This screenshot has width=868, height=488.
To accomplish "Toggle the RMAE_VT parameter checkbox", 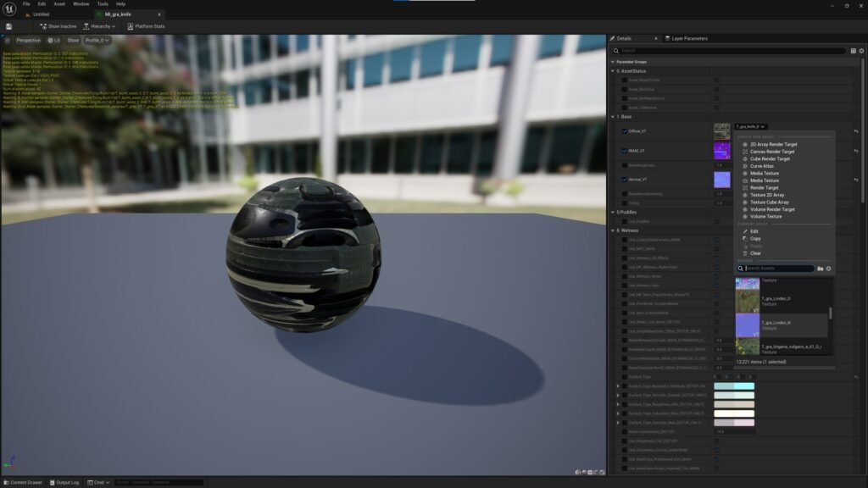I will 625,151.
